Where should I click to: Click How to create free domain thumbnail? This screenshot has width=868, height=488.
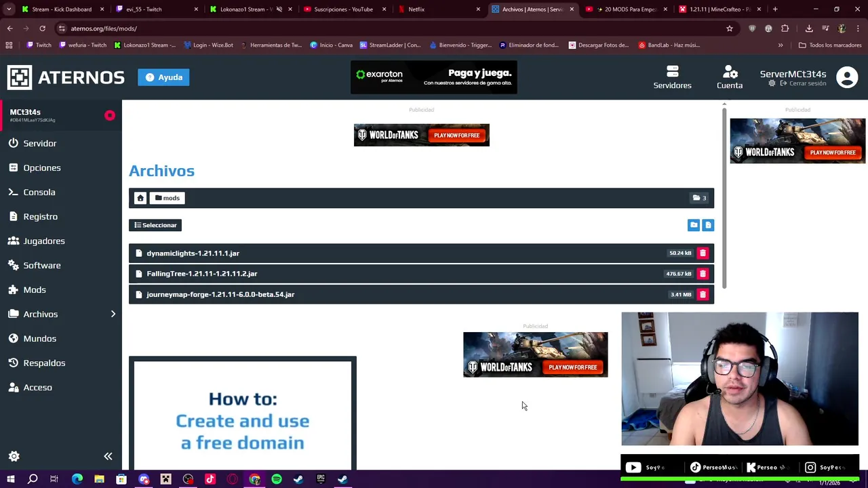(243, 413)
